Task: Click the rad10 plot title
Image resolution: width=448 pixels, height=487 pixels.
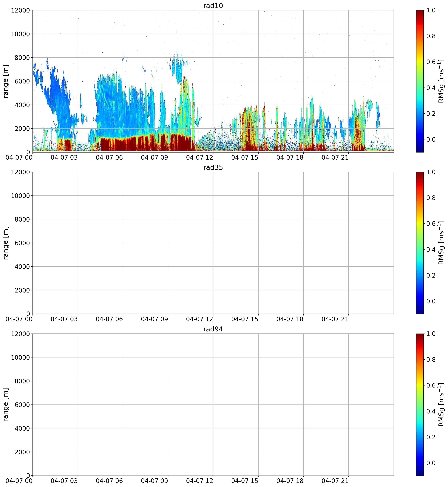Action: (x=213, y=6)
